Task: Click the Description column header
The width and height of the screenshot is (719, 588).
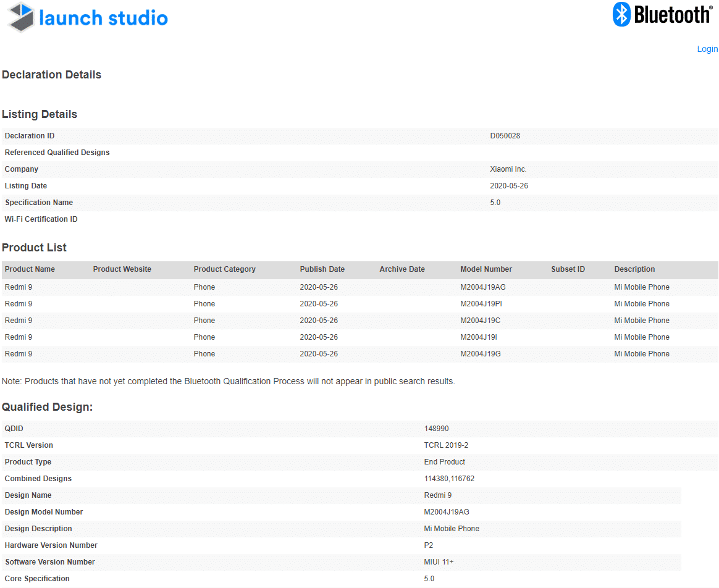Action: [634, 269]
